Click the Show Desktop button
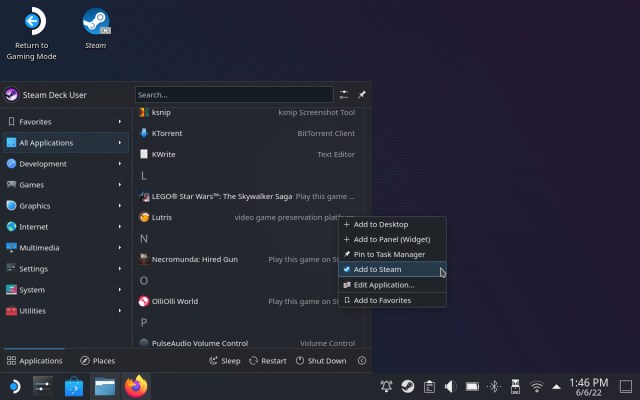This screenshot has height=400, width=640. 626,386
